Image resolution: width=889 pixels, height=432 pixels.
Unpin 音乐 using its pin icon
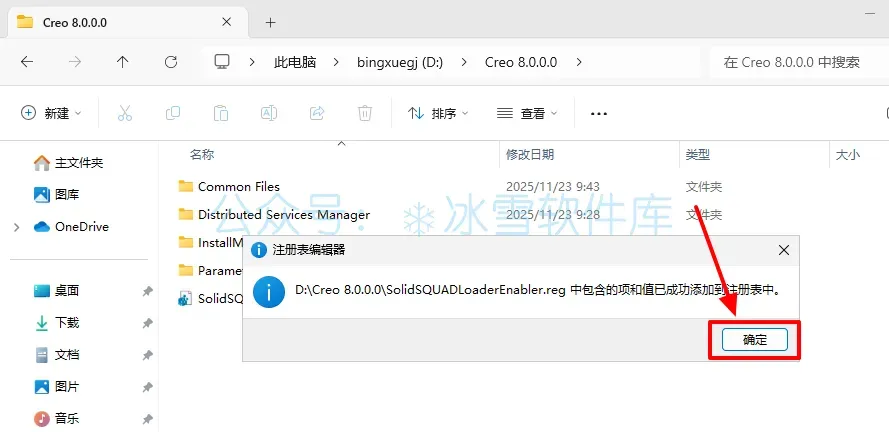(x=147, y=420)
